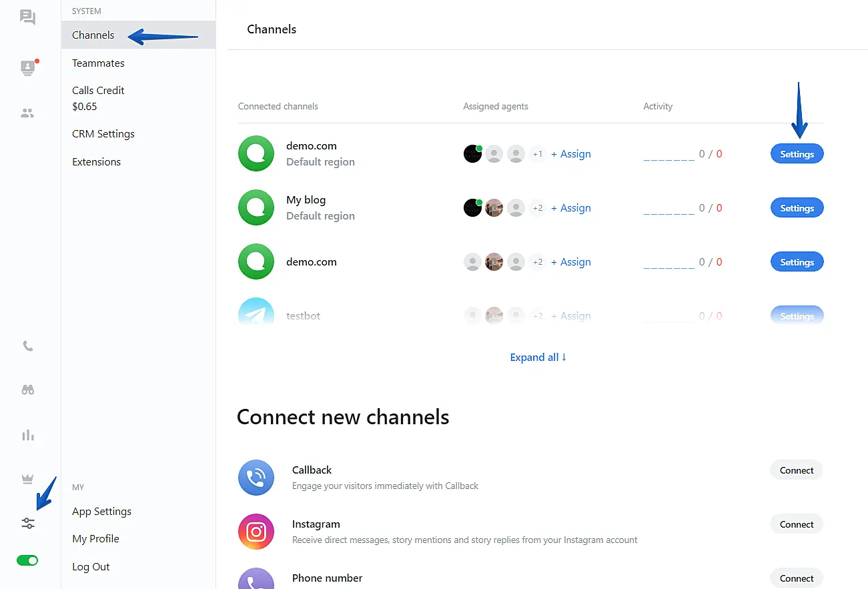Expand the +2 agents badge for My blog
868x589 pixels.
537,208
